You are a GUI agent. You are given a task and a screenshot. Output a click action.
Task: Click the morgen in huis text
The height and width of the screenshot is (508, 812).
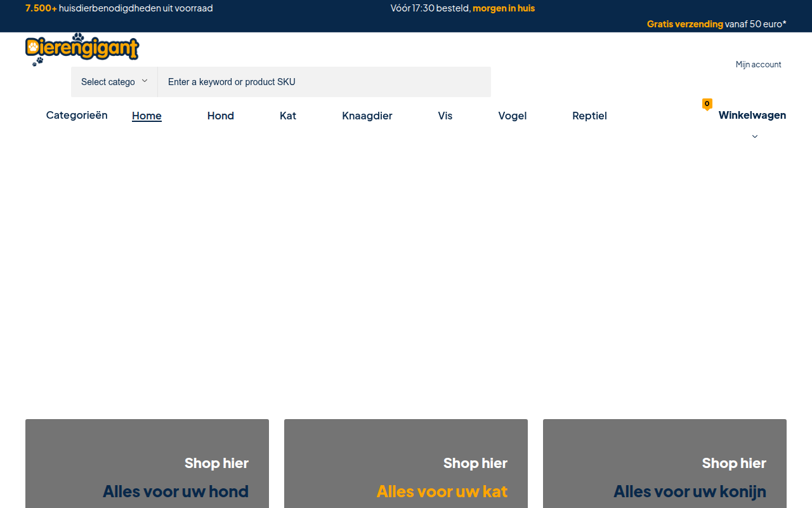point(504,8)
